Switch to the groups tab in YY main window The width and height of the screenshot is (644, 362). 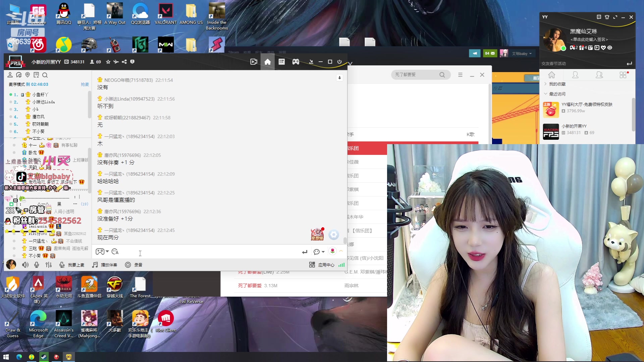[599, 75]
